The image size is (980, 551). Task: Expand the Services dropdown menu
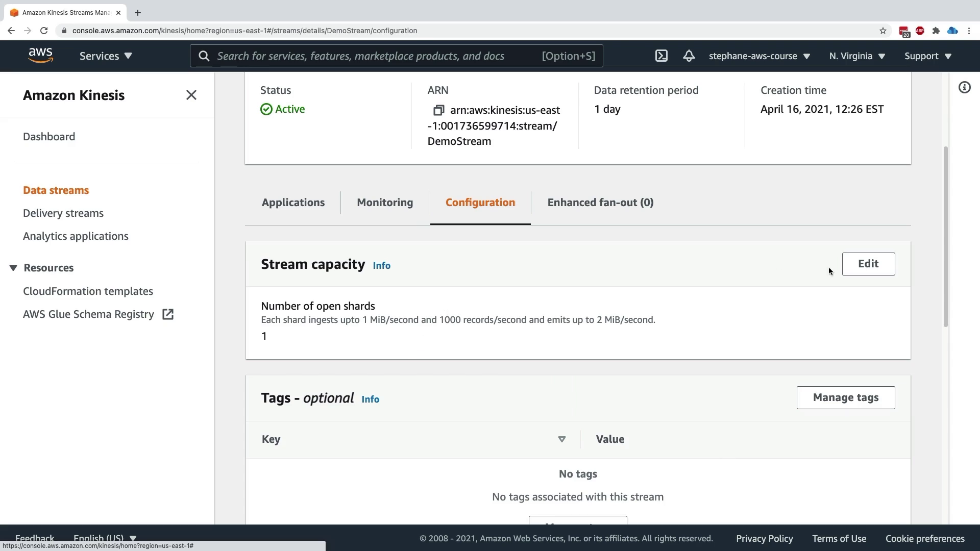click(x=106, y=56)
